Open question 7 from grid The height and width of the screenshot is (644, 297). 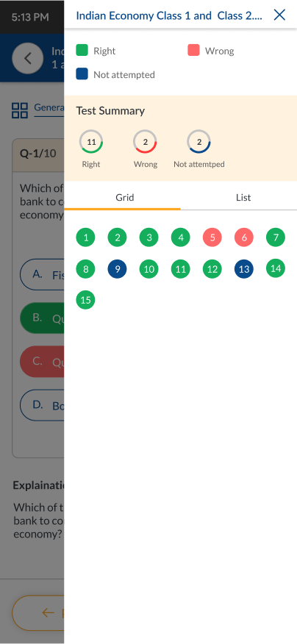[x=276, y=237]
